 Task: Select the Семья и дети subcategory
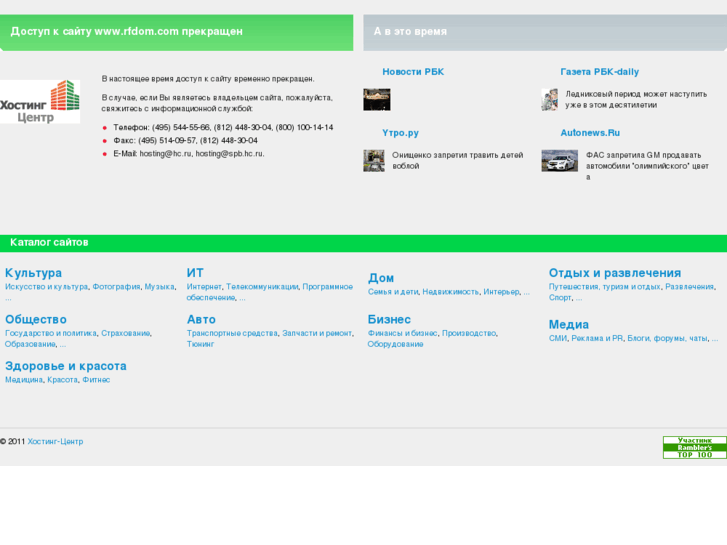point(393,292)
